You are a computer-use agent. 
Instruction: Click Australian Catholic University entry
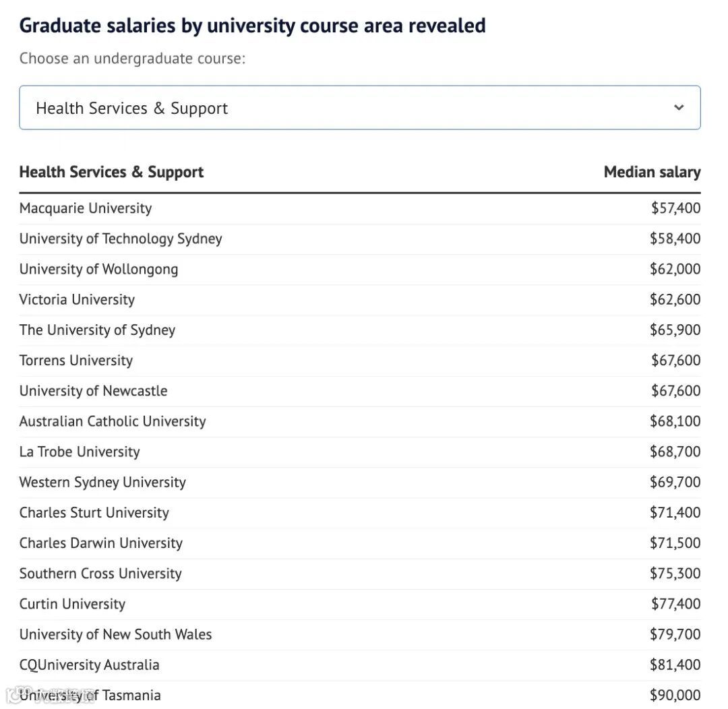pos(113,421)
